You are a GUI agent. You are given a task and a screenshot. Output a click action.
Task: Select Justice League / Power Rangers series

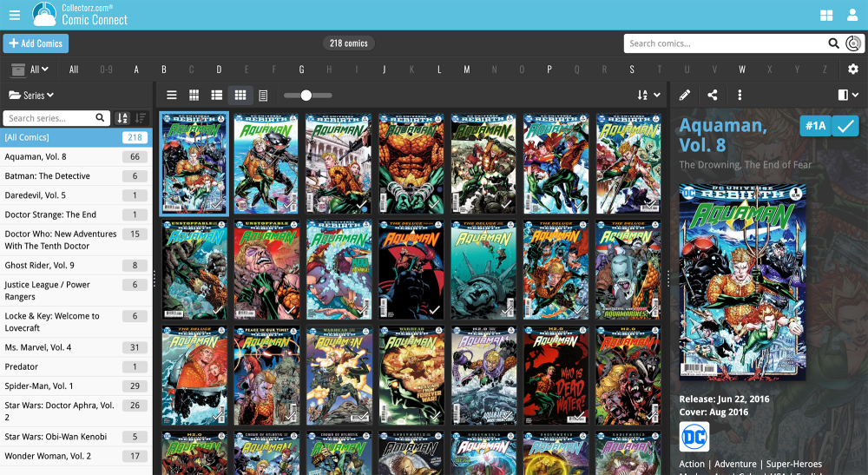76,291
